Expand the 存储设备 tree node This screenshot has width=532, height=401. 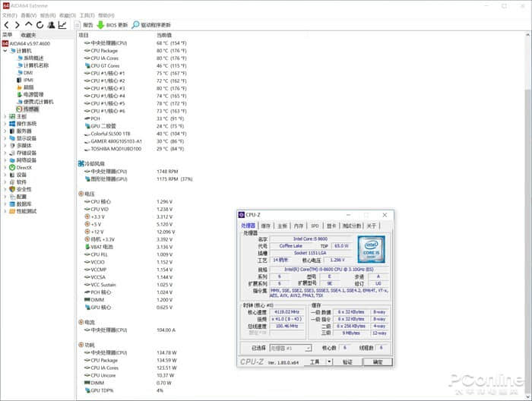pos(5,153)
